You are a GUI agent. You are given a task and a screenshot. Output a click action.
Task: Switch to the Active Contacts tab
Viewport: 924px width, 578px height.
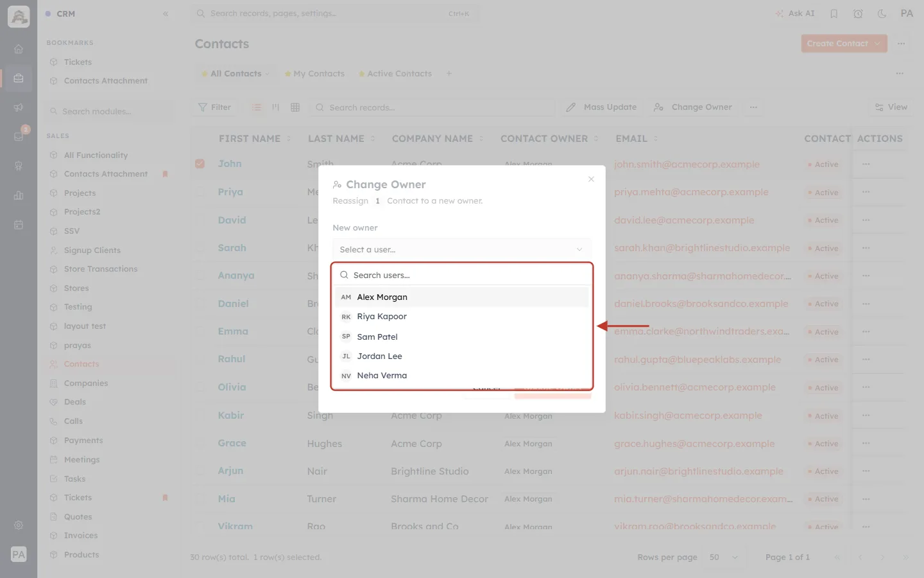pyautogui.click(x=395, y=74)
